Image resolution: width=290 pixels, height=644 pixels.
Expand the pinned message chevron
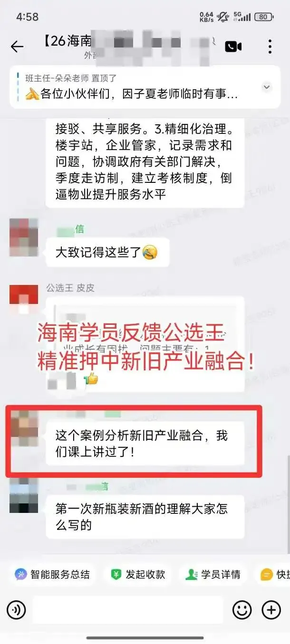(267, 87)
